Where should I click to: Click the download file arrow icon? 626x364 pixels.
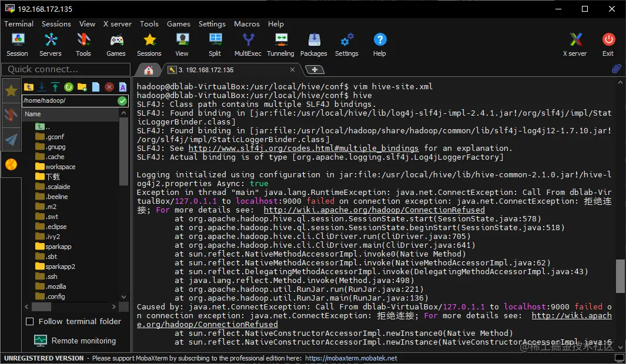42,87
